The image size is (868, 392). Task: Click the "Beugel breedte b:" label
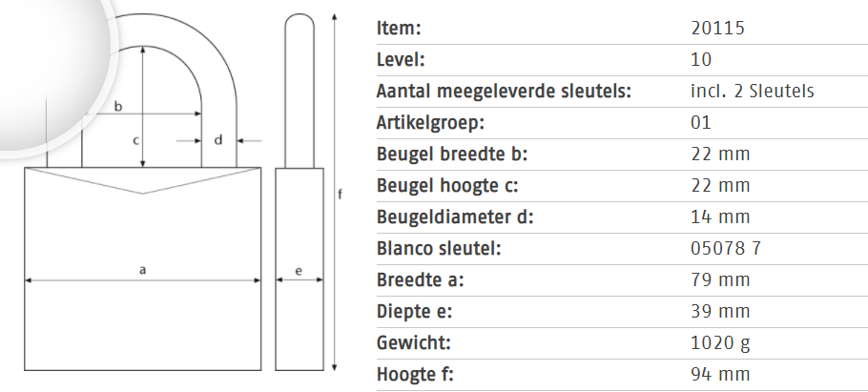pyautogui.click(x=452, y=154)
